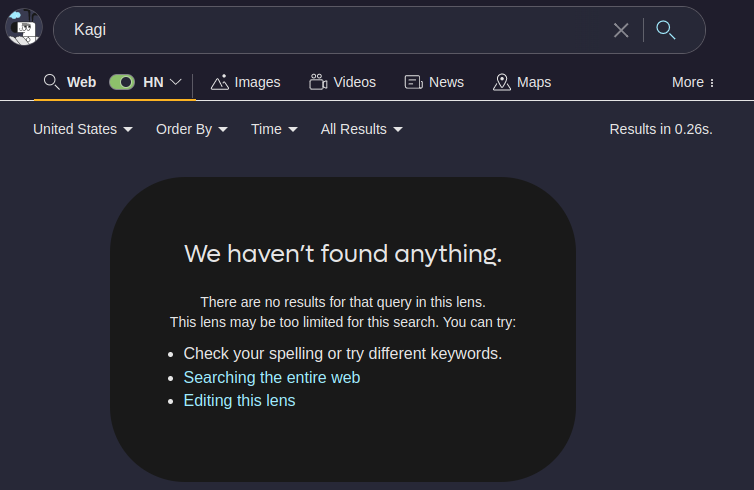Click the Editing this lens link
The height and width of the screenshot is (490, 754).
239,400
